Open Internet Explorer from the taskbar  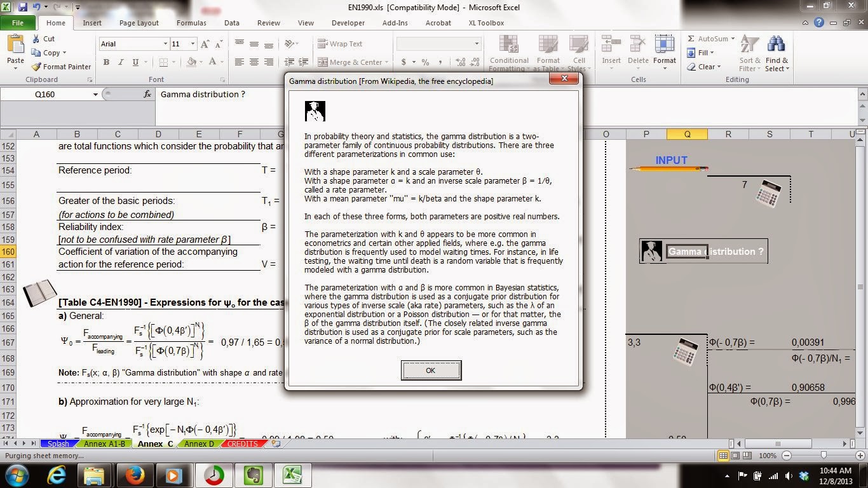pos(57,475)
